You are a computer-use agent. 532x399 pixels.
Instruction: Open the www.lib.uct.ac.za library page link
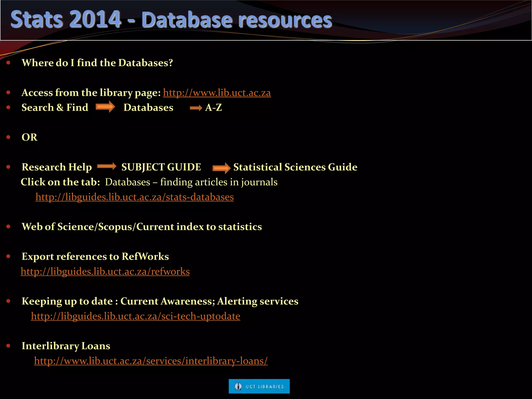pos(217,93)
